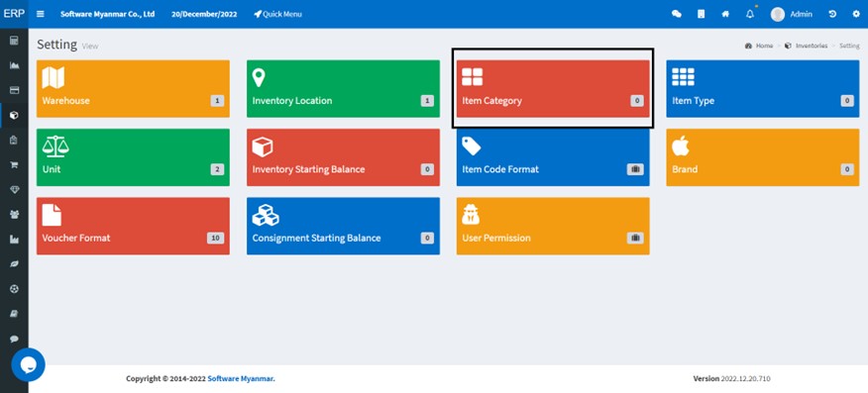
Task: Go to home via header house icon
Action: click(725, 15)
